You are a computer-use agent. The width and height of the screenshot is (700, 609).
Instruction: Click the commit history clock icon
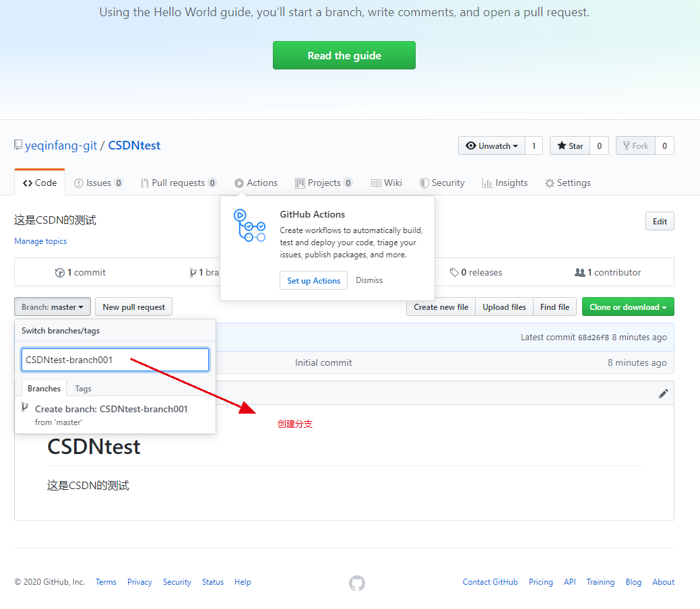pyautogui.click(x=59, y=273)
